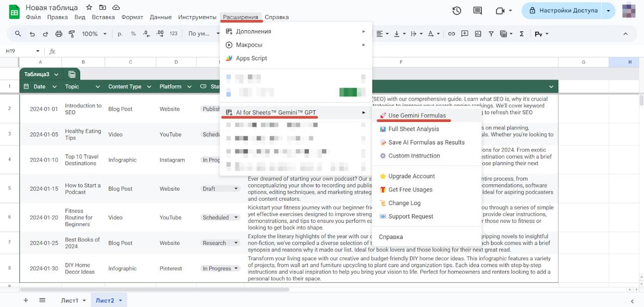Add a new sheet plus button

26,300
